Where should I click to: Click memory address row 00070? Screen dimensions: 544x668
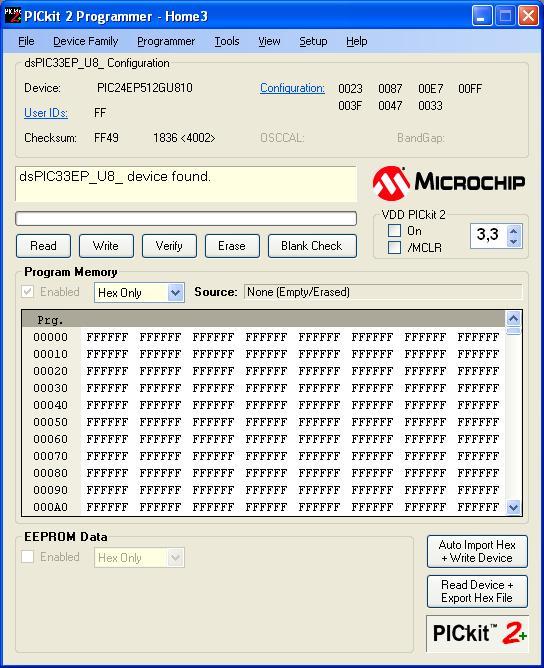(x=51, y=456)
